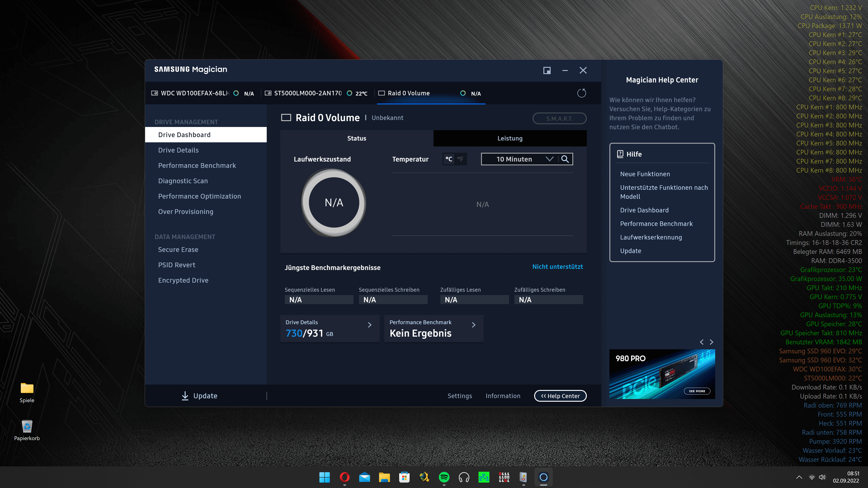
Task: Open Performance Benchmark help link
Action: click(656, 224)
